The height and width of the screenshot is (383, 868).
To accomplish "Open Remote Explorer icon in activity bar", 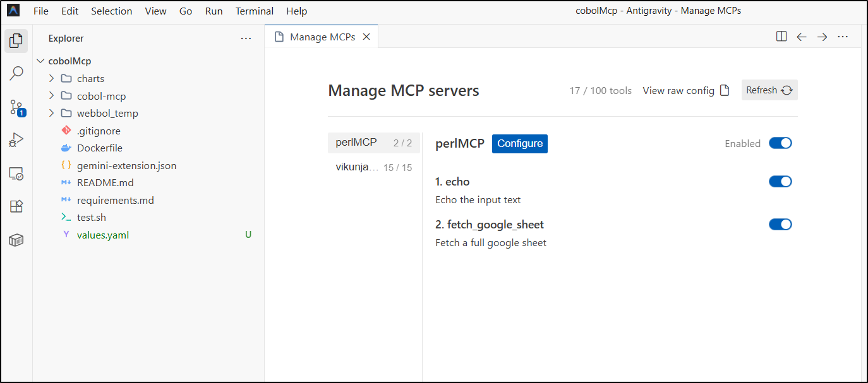I will [x=16, y=174].
